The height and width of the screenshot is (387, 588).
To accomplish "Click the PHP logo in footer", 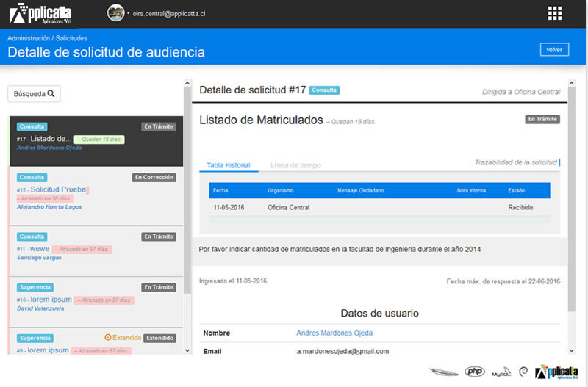I will 475,372.
